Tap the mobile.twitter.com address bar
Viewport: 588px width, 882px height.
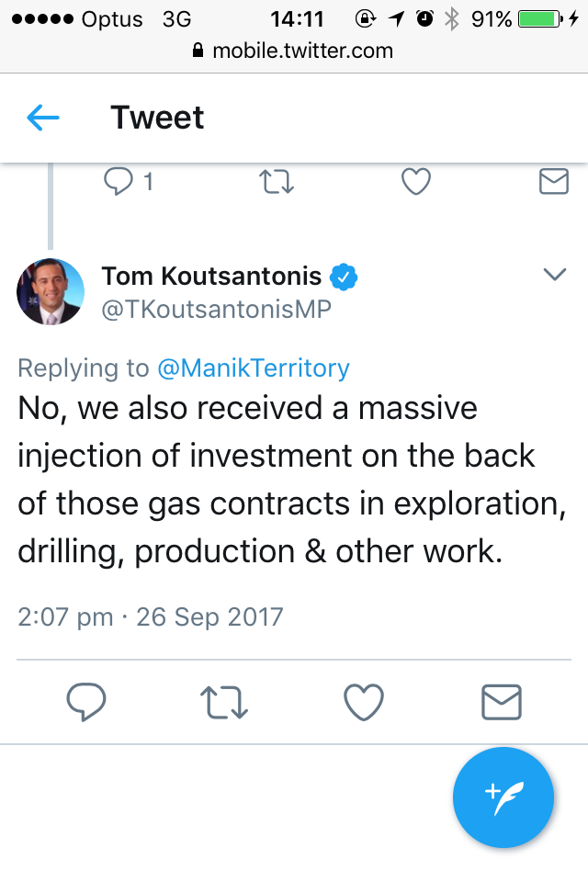294,51
